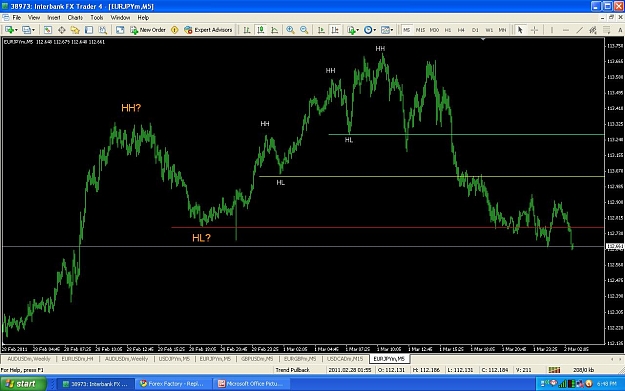The height and width of the screenshot is (391, 625).
Task: Click the Periods clock icon
Action: (x=368, y=30)
